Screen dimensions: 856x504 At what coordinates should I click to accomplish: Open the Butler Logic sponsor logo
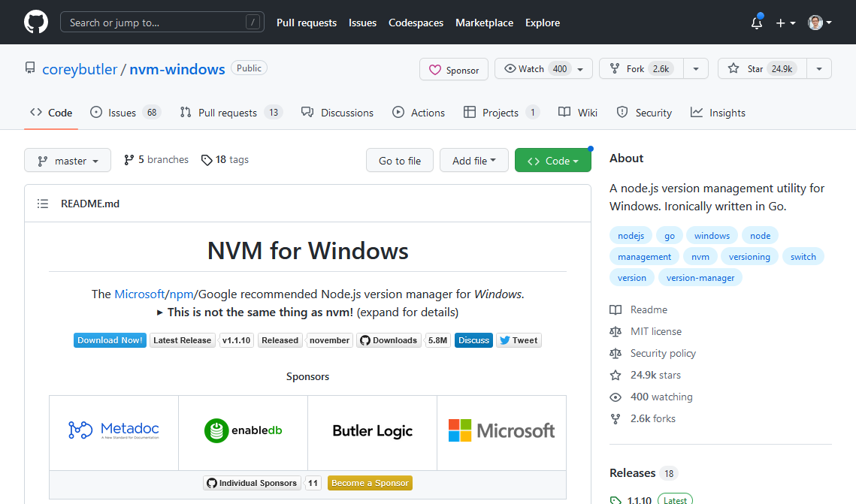point(372,430)
